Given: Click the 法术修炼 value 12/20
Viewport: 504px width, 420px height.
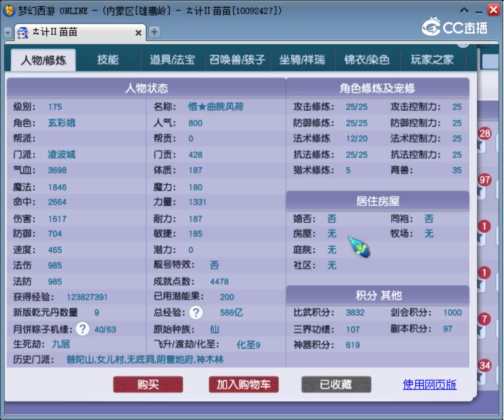Looking at the screenshot, I should tap(357, 139).
